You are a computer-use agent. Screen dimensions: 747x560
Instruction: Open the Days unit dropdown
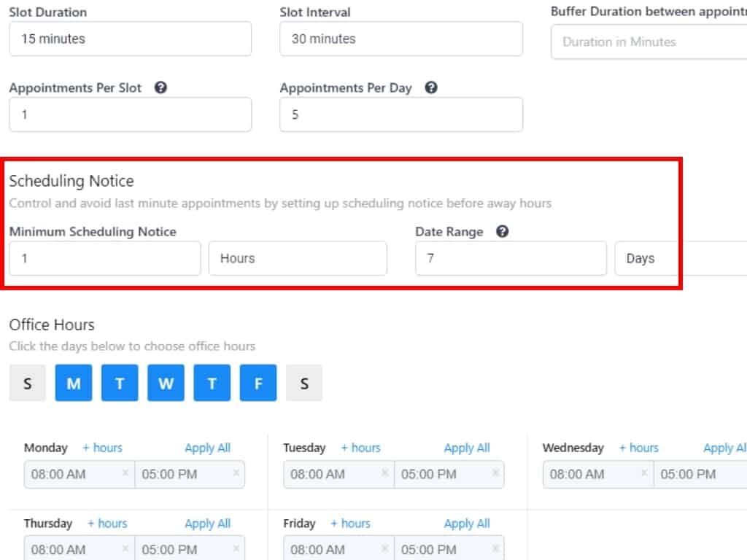pos(678,258)
